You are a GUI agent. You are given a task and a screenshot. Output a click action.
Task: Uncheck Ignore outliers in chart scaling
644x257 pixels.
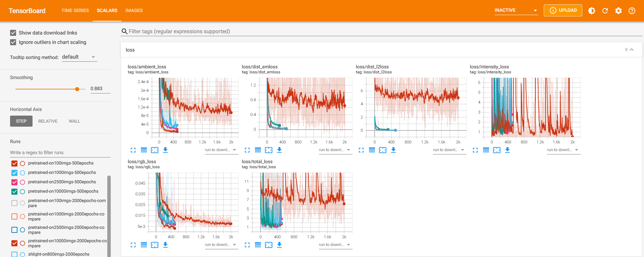pos(13,42)
